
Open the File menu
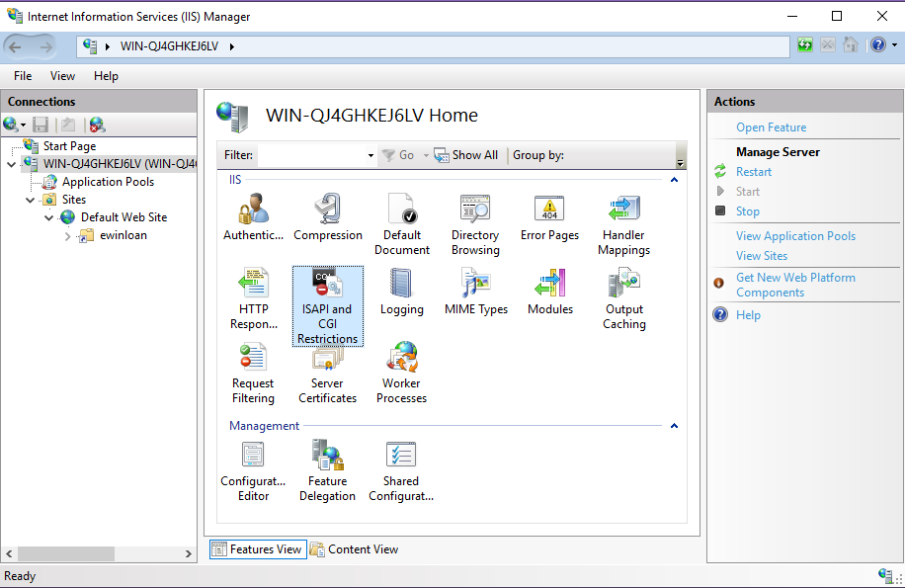click(23, 75)
